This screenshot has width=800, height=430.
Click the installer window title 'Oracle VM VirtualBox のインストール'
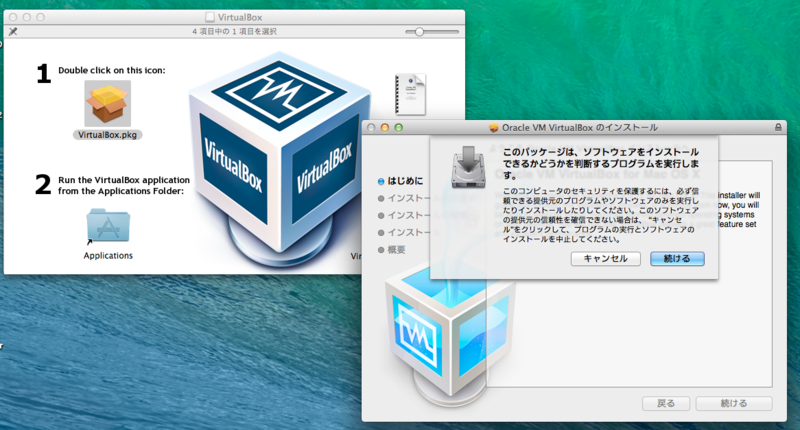point(580,128)
